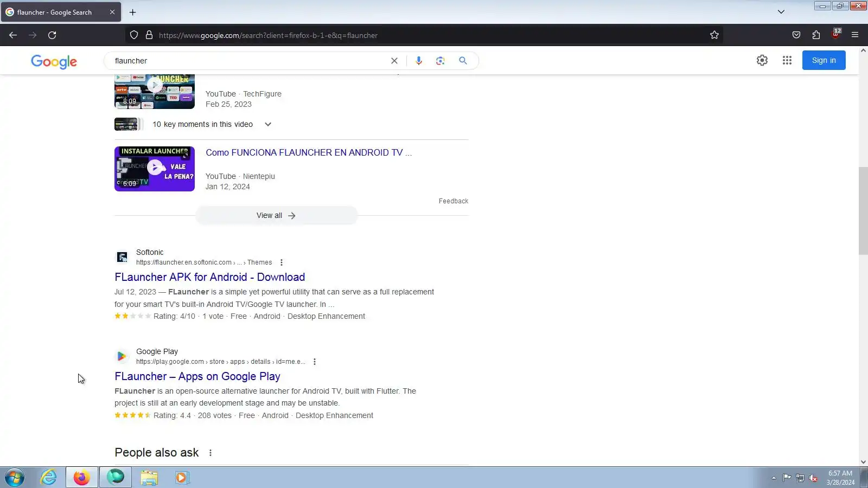
Task: Open the Google apps grid
Action: pos(787,61)
